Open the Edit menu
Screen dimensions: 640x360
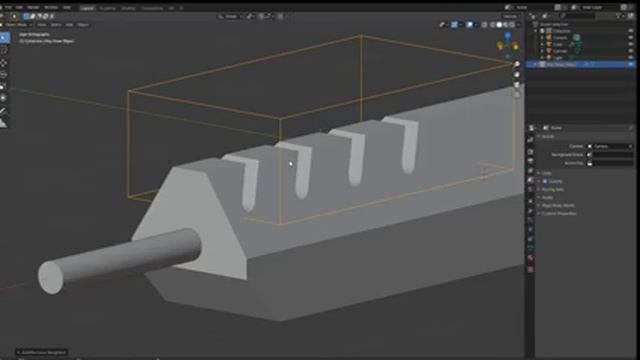coord(19,7)
